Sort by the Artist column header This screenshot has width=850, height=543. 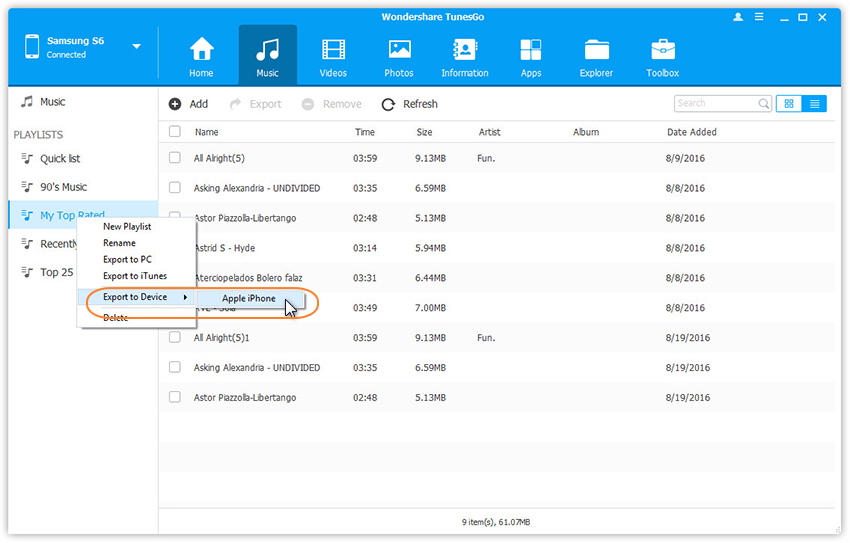click(x=490, y=132)
